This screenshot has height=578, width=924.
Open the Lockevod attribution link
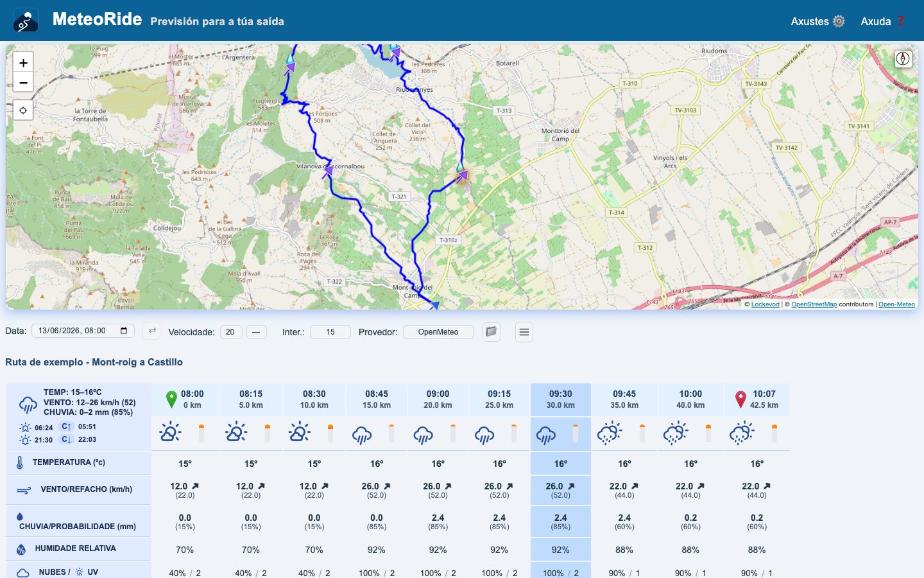click(x=765, y=304)
